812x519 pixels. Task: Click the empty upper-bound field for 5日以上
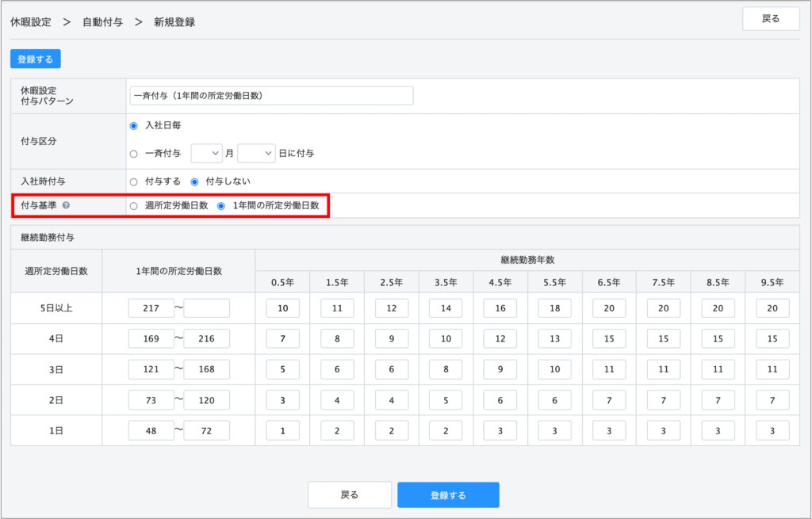pyautogui.click(x=206, y=308)
